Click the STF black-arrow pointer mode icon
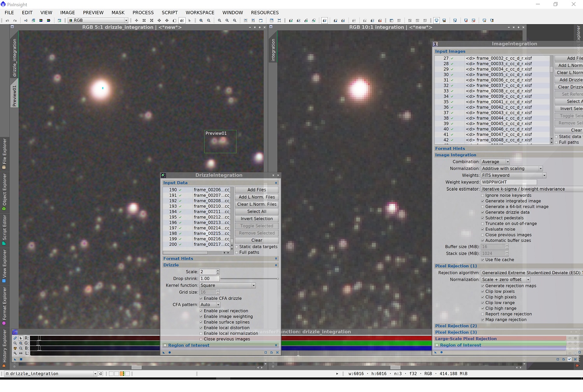583x392 pixels. click(21, 338)
